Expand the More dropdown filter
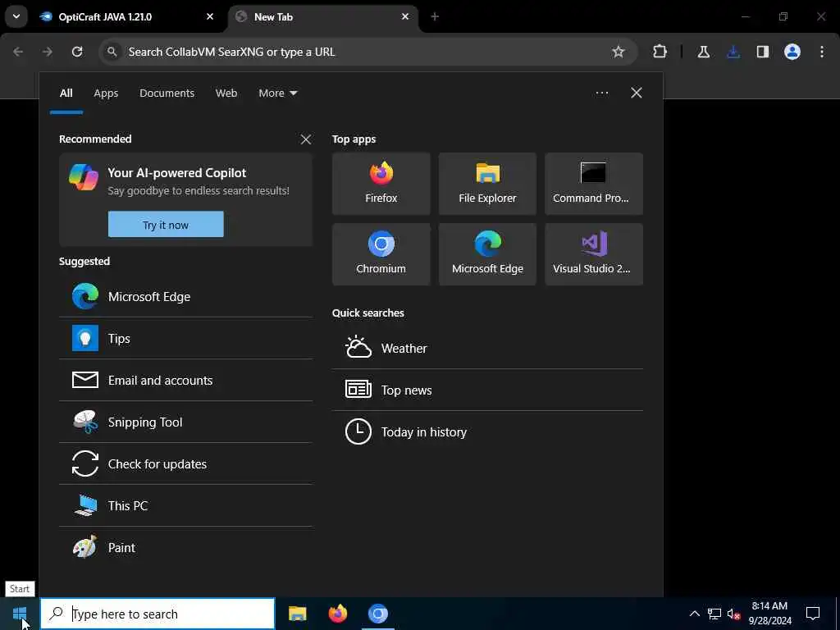The height and width of the screenshot is (630, 840). click(277, 93)
